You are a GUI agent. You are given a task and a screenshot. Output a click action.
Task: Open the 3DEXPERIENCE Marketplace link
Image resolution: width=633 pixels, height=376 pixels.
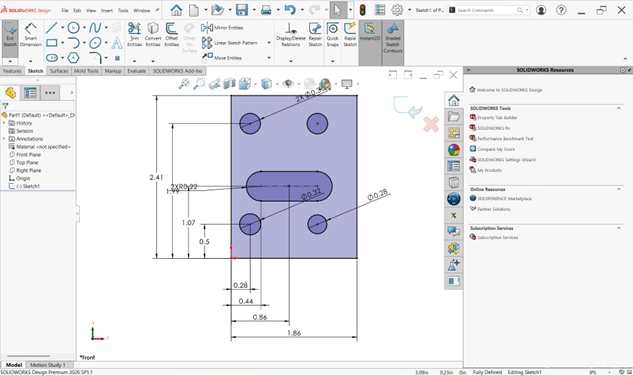pyautogui.click(x=504, y=199)
